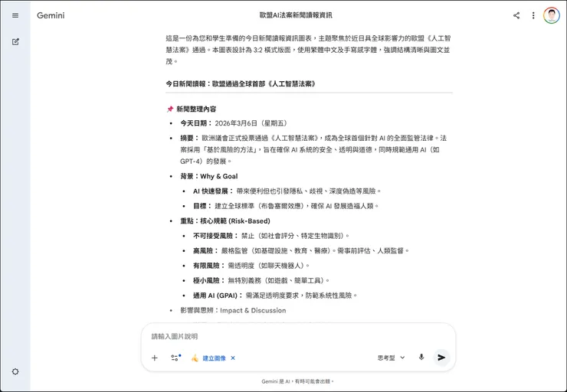
Task: Click heading 今日新聞讀報：歐盟通過全球首部
Action: click(241, 83)
